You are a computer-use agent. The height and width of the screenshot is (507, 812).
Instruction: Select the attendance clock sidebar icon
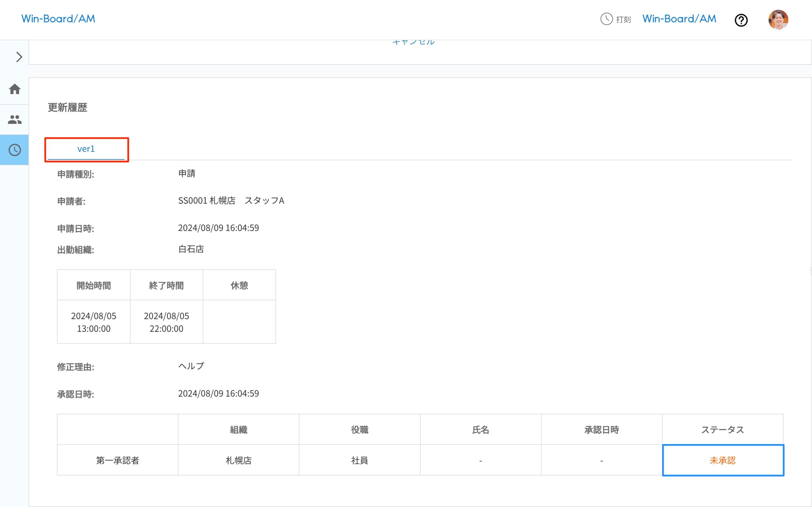pos(14,150)
